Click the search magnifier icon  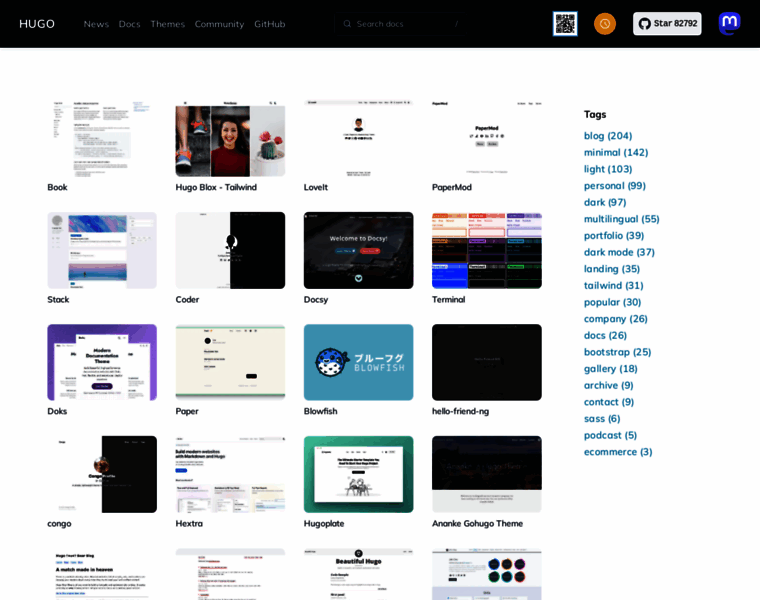347,24
